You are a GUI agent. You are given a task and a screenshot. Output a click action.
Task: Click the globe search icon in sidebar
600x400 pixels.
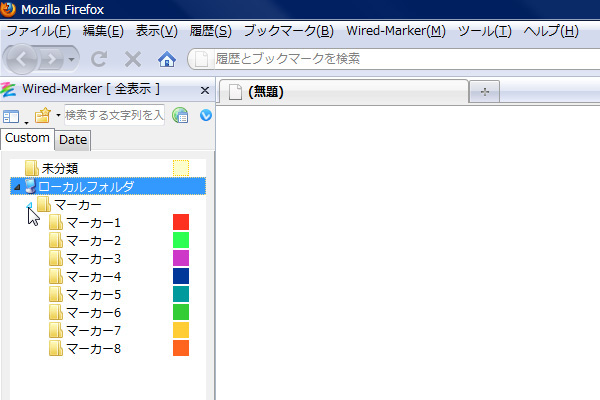180,115
